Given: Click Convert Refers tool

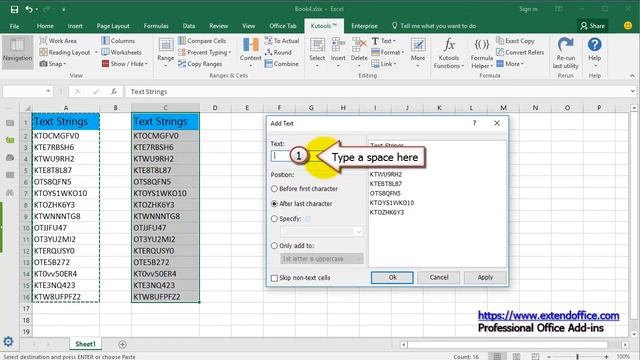Looking at the screenshot, I should (520, 52).
